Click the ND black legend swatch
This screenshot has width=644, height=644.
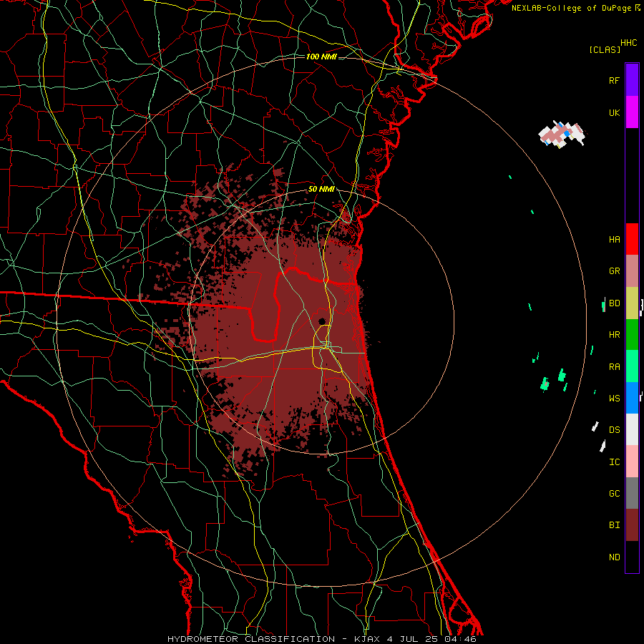pyautogui.click(x=632, y=557)
